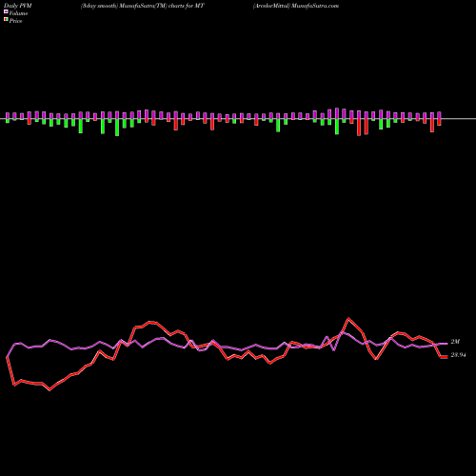Click the '28.94' price value label
This screenshot has height=476, width=476.
[458, 355]
